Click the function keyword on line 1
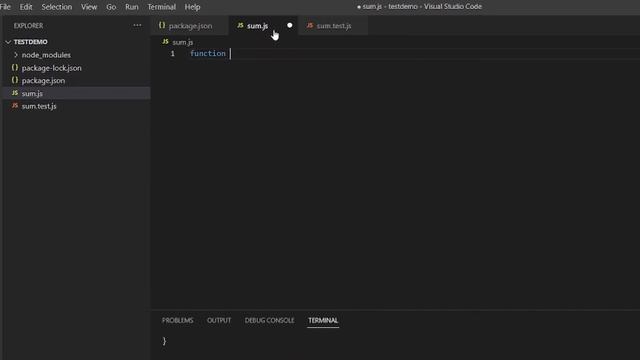The image size is (640, 360). click(208, 53)
